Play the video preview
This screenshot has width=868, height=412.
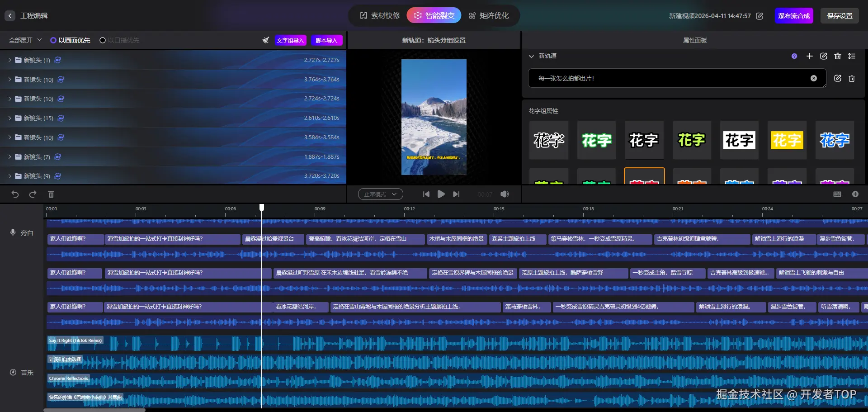coord(441,194)
